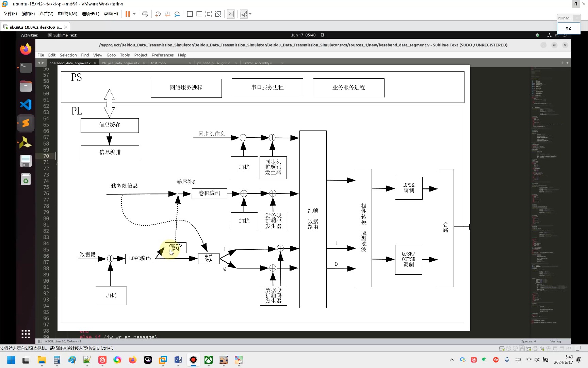The height and width of the screenshot is (368, 588).
Task: Take a VM snapshot using the clock icon
Action: (158, 14)
